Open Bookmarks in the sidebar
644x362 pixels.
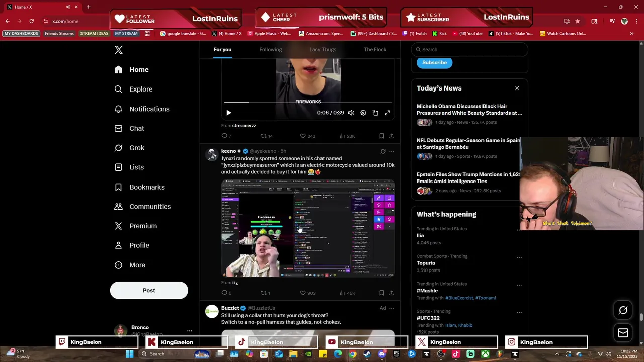(140, 187)
